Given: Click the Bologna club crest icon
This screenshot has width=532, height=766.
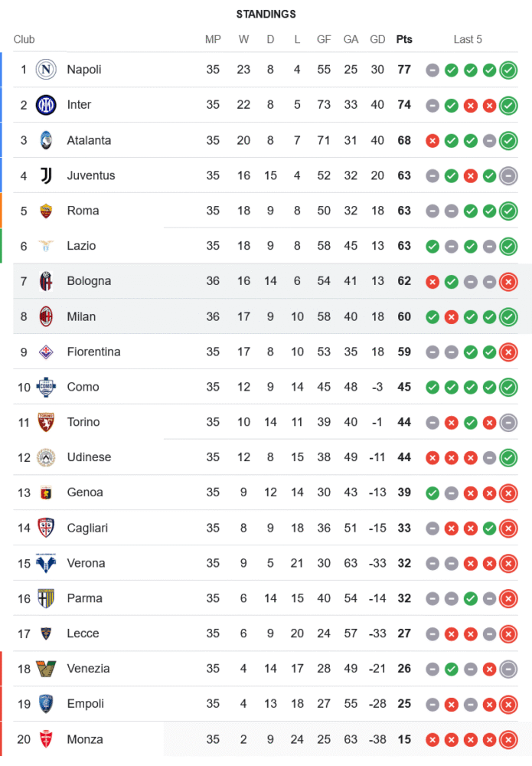Looking at the screenshot, I should point(47,281).
